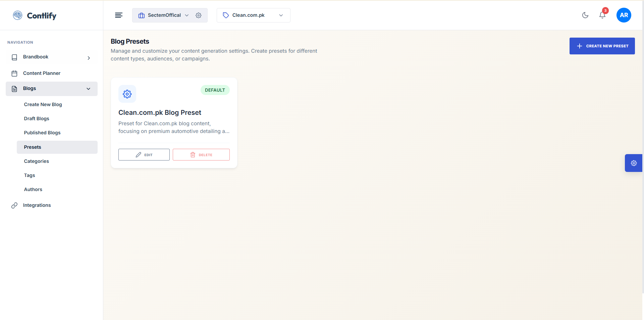Click the Integrations link icon
Screen dimensions: 644x320
click(14, 205)
